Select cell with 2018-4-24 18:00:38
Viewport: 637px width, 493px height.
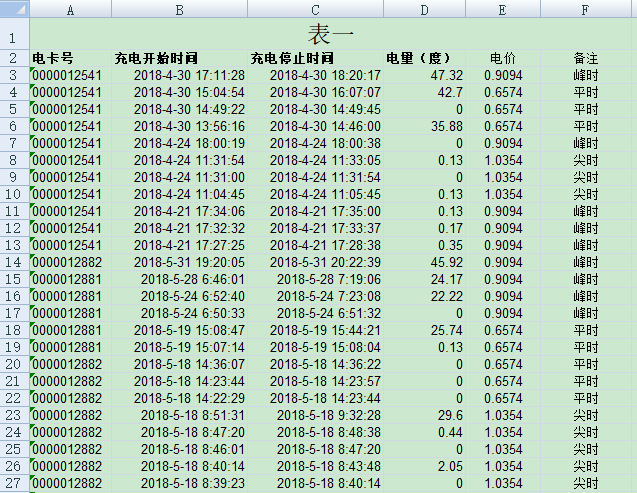point(315,143)
